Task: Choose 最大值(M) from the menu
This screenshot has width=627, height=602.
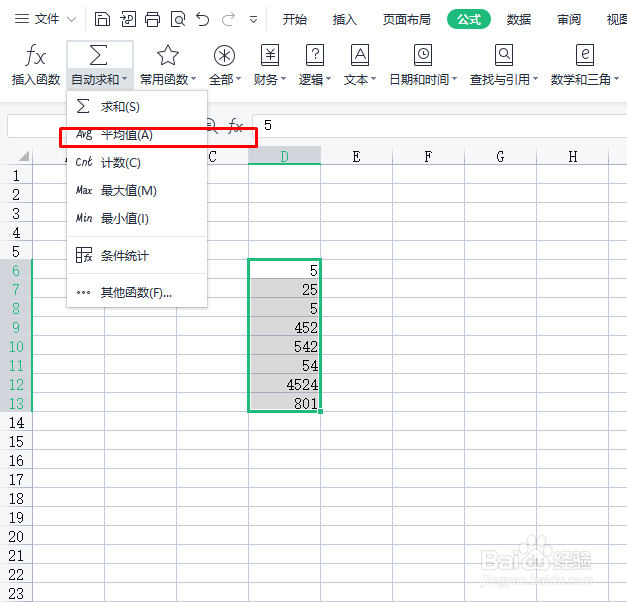Action: click(x=137, y=191)
